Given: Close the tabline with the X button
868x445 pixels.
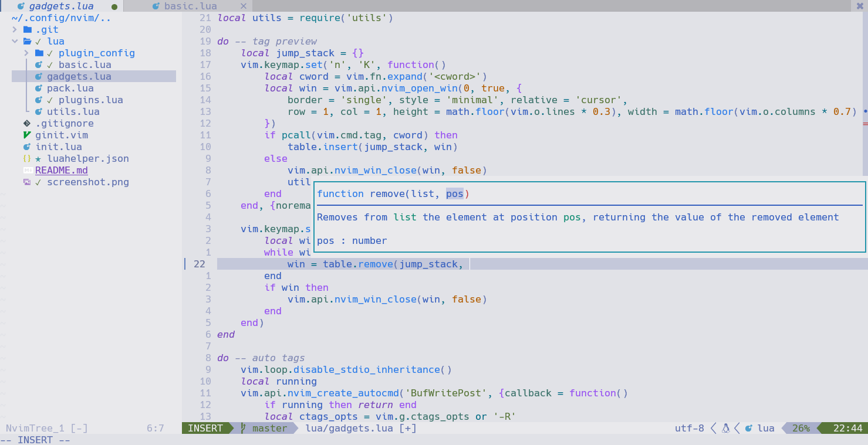Looking at the screenshot, I should [860, 6].
